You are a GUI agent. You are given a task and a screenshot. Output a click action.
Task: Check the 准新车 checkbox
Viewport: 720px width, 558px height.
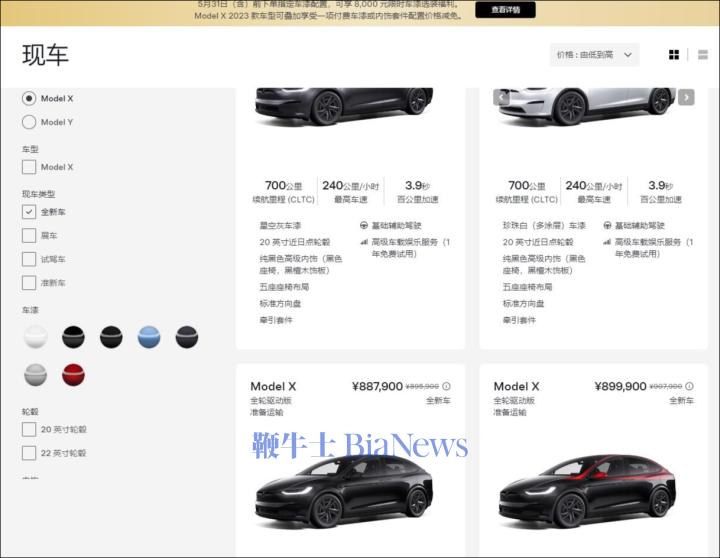(x=29, y=282)
